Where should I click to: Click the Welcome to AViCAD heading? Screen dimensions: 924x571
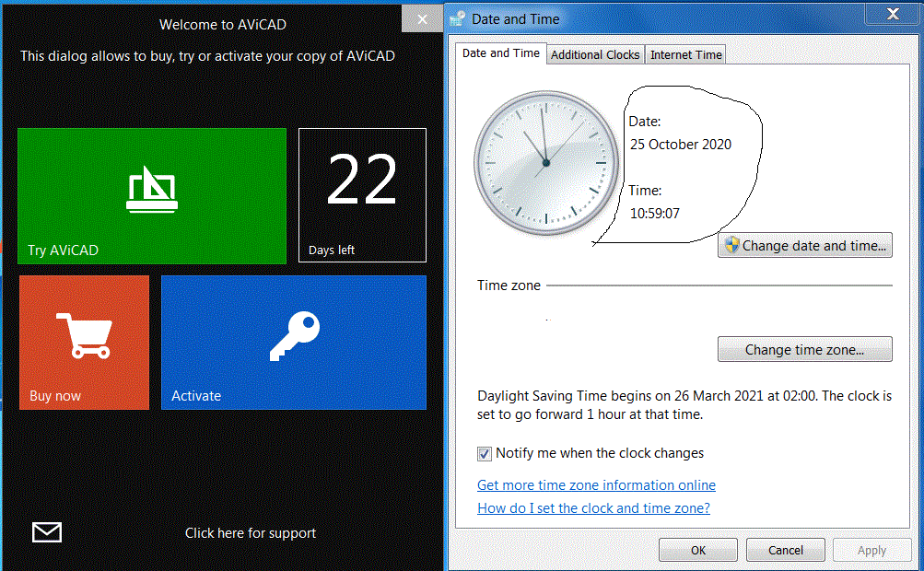point(223,25)
